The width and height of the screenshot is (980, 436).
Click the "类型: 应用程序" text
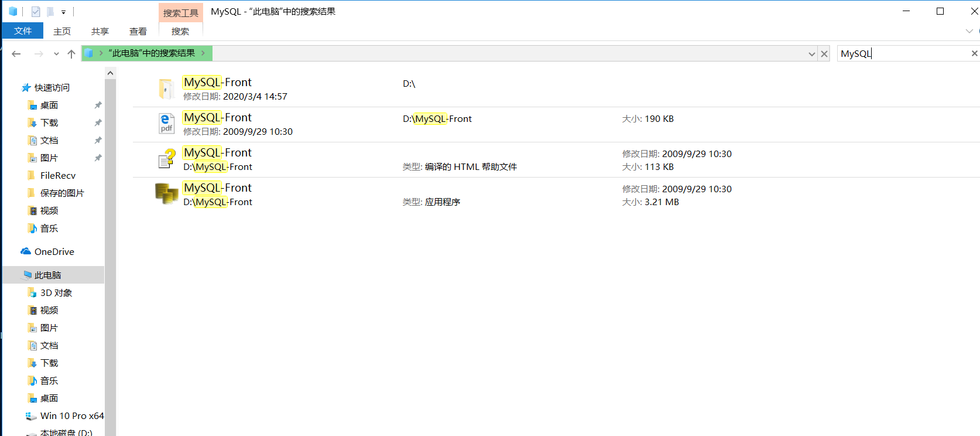tap(431, 202)
